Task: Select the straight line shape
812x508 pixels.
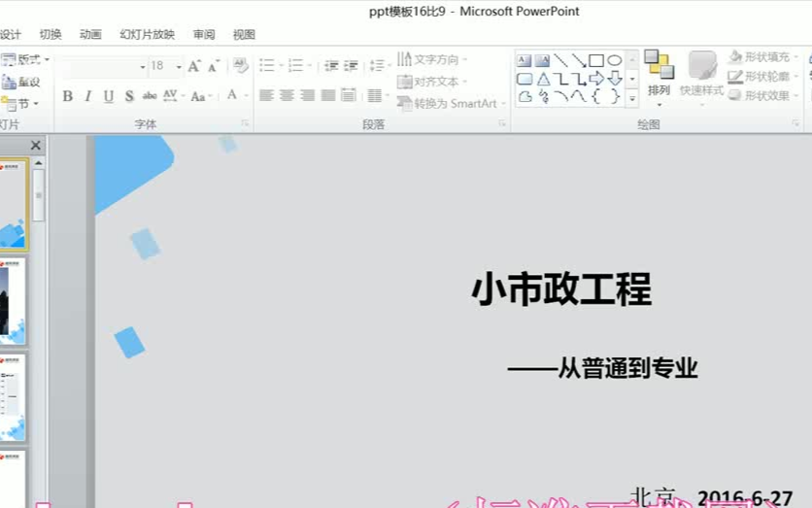Action: [560, 60]
